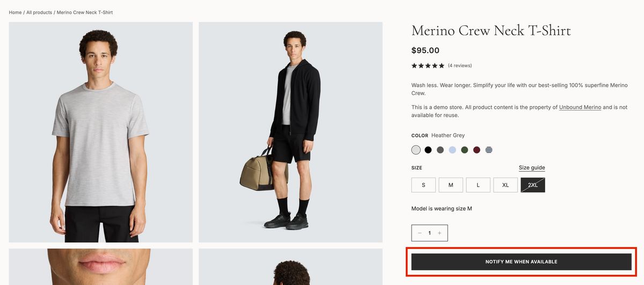Open the Size guide link
Viewport: 644px width, 285px height.
pyautogui.click(x=532, y=168)
